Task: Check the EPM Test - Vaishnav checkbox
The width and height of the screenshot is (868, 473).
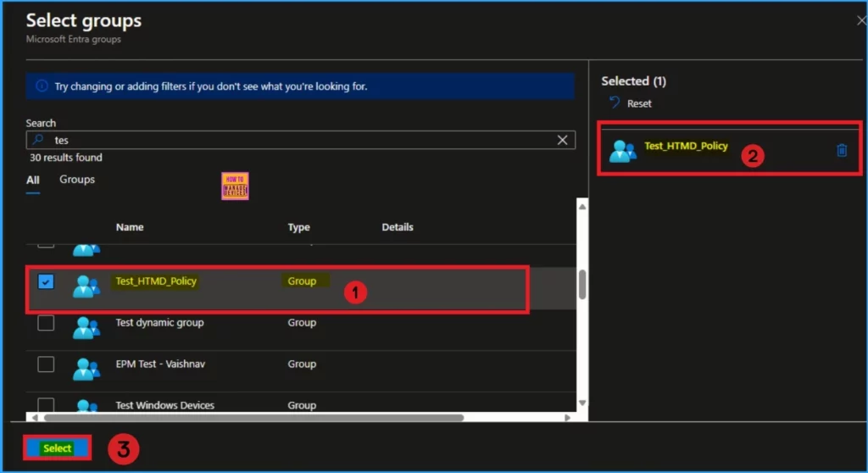Action: [46, 364]
